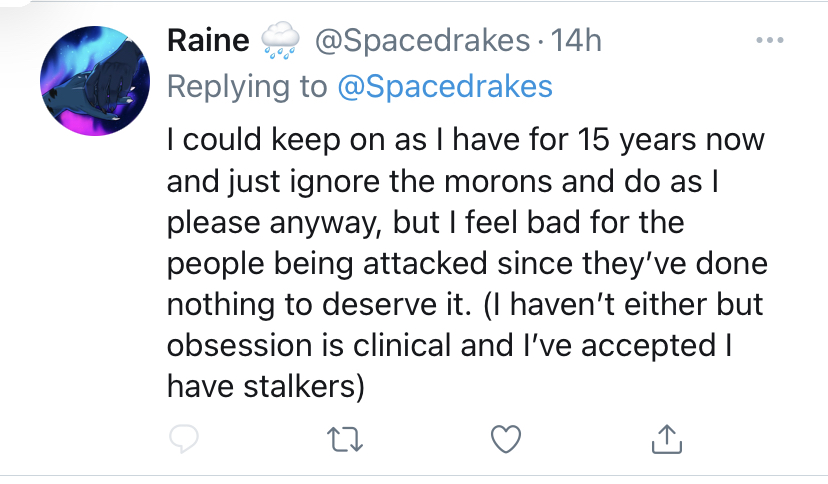Open the three-dot more options menu
The image size is (828, 484).
770,40
